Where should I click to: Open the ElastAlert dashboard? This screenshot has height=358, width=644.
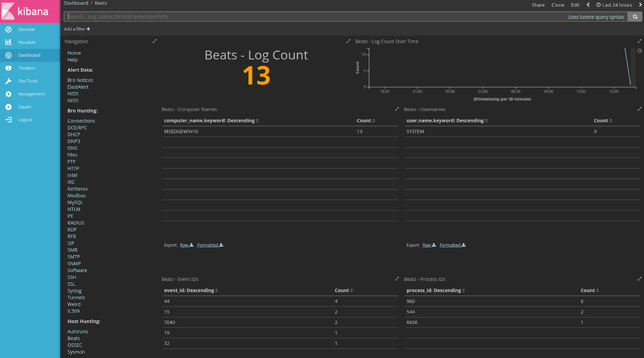(x=78, y=87)
